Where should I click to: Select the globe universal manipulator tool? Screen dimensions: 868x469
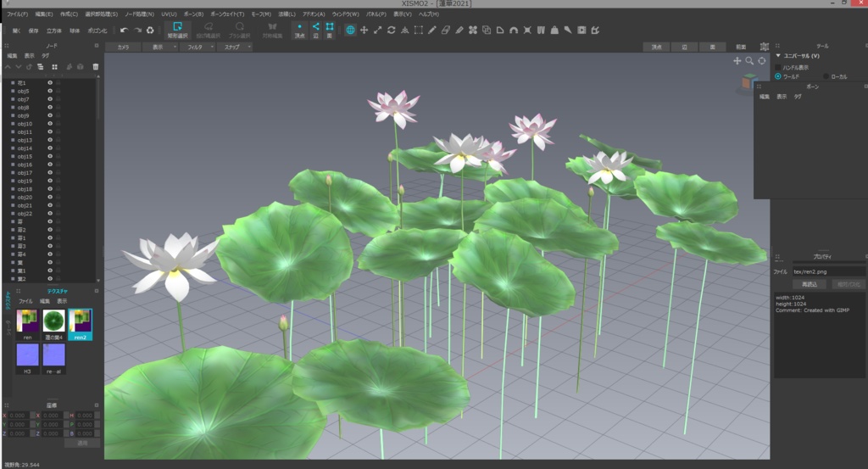click(350, 30)
